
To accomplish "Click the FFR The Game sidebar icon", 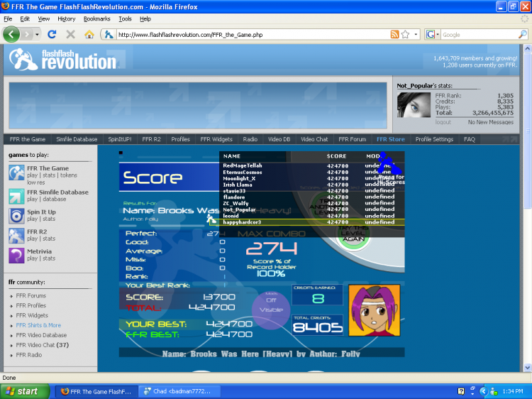I will [x=16, y=172].
